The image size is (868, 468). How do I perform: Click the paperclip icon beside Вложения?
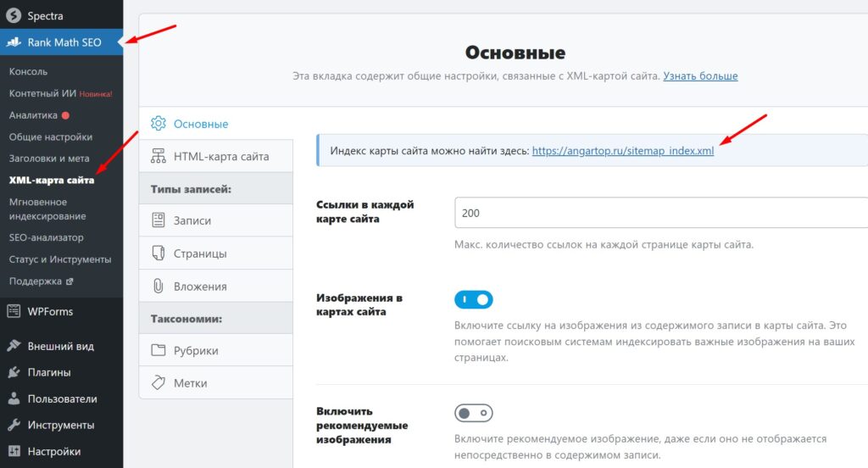pos(159,286)
